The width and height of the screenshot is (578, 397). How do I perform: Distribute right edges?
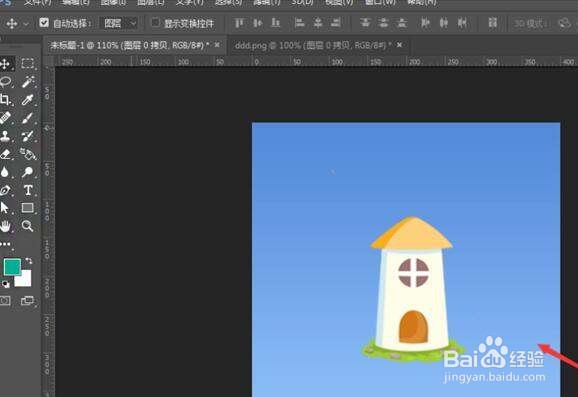click(x=462, y=23)
